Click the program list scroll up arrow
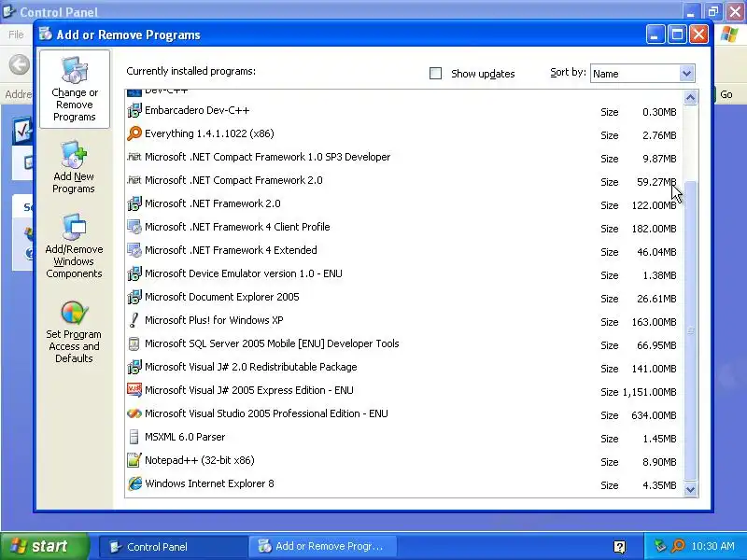The image size is (747, 560). [x=690, y=98]
